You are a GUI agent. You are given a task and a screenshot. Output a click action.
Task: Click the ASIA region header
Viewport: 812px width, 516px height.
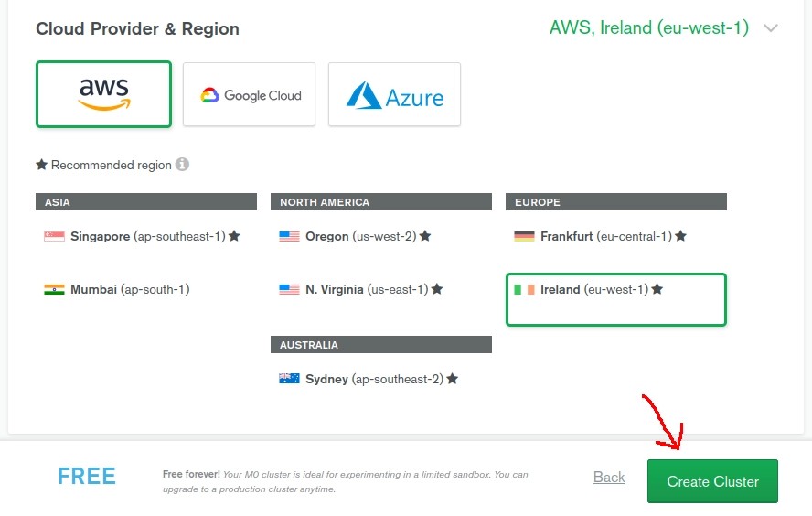[x=146, y=202]
